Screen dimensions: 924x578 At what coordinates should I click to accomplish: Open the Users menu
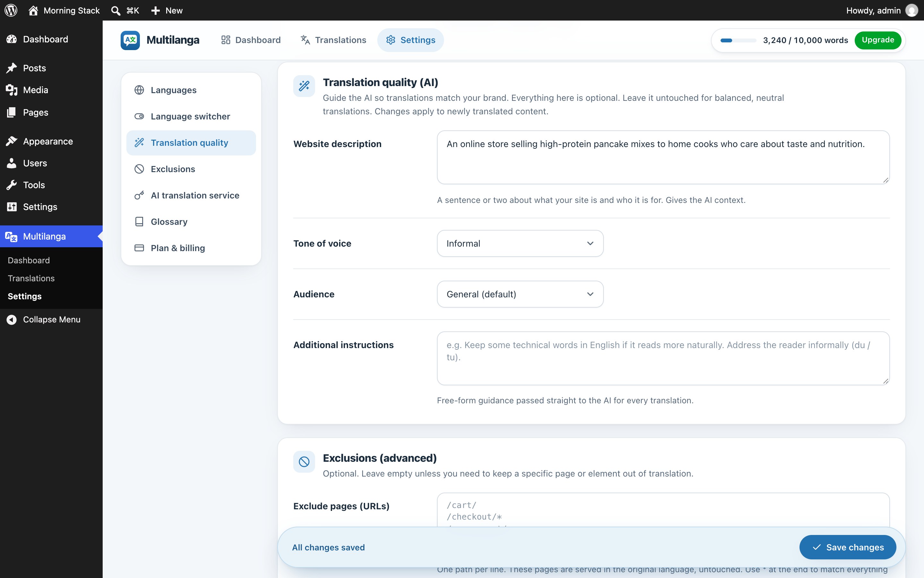[51, 163]
